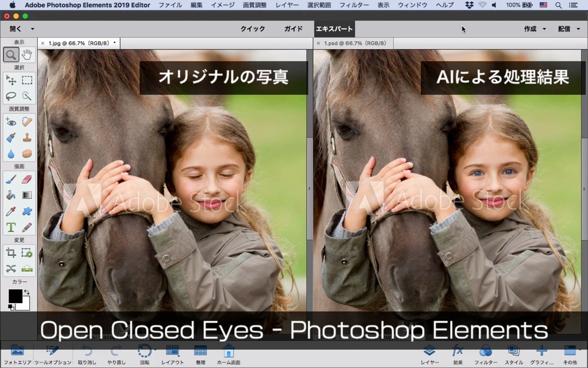
Task: Select the Crop tool
Action: (x=11, y=253)
